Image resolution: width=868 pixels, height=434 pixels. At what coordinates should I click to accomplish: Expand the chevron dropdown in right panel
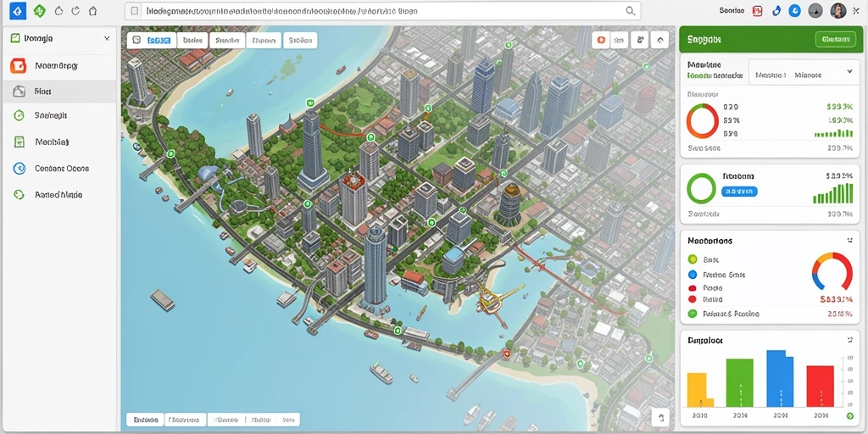[x=849, y=71]
